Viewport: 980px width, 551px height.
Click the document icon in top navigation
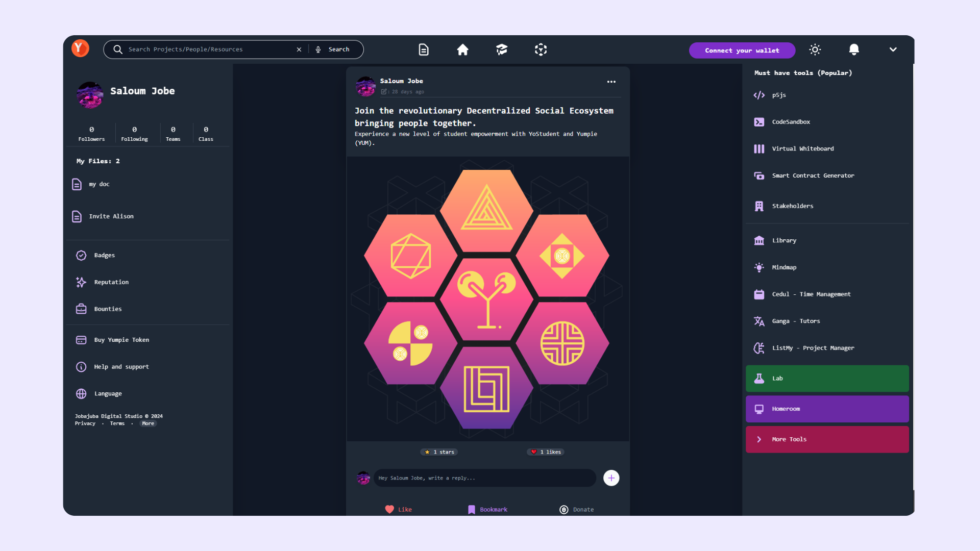point(424,49)
